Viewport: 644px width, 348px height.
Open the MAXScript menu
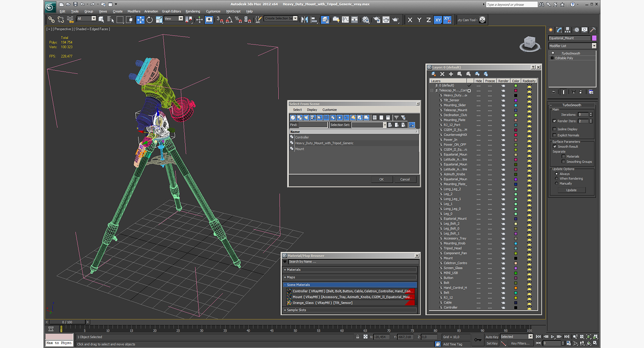234,11
